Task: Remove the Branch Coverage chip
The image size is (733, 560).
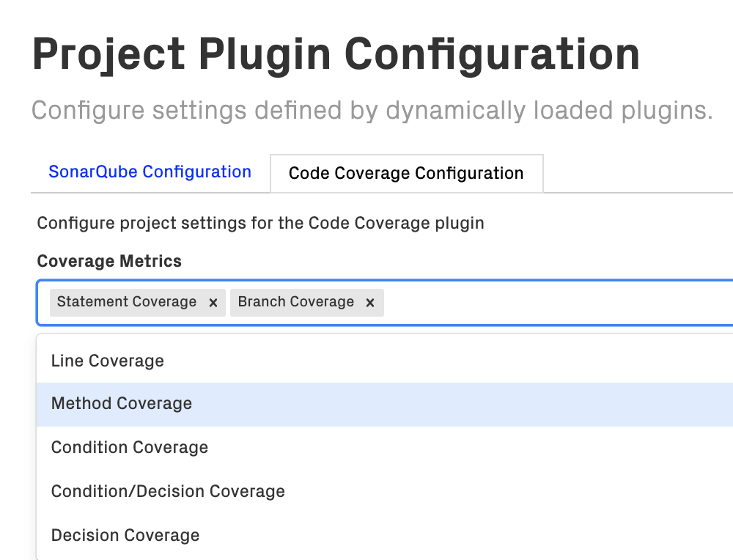Action: pyautogui.click(x=370, y=303)
